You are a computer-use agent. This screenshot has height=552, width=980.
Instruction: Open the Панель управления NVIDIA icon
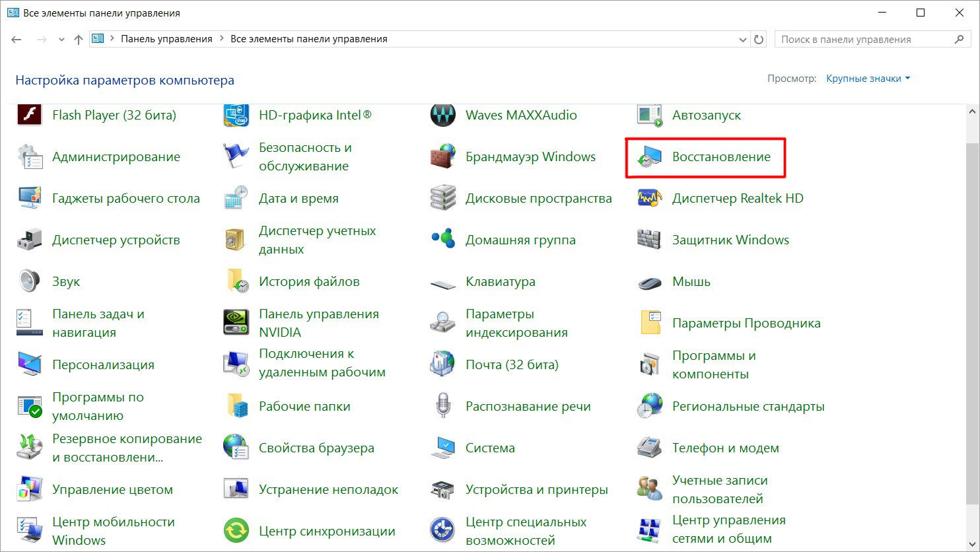click(236, 324)
